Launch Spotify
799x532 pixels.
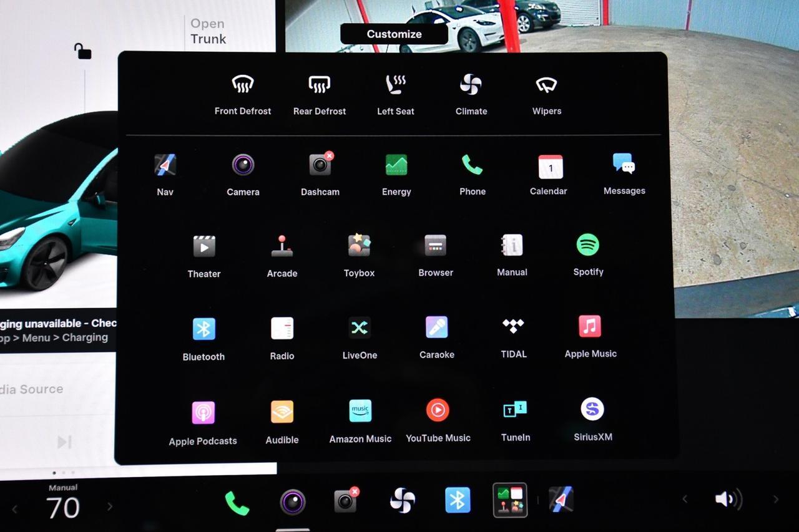pos(588,255)
